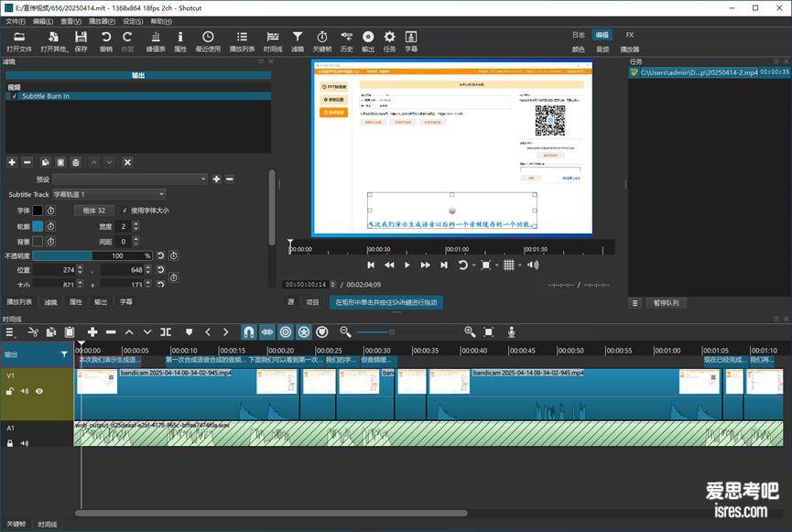Open the 字幕 subtitles toolbar icon
Image resolution: width=792 pixels, height=532 pixels.
411,41
